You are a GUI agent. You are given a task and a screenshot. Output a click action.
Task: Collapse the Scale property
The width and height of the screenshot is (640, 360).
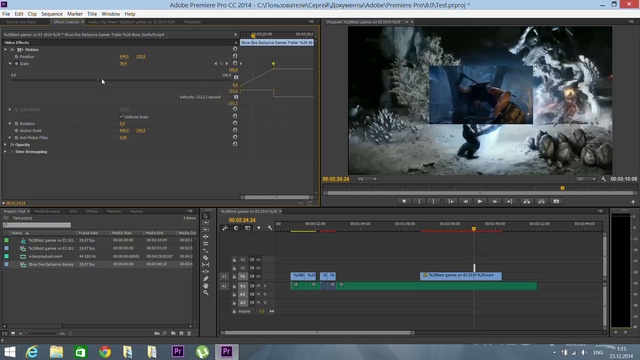click(x=10, y=64)
